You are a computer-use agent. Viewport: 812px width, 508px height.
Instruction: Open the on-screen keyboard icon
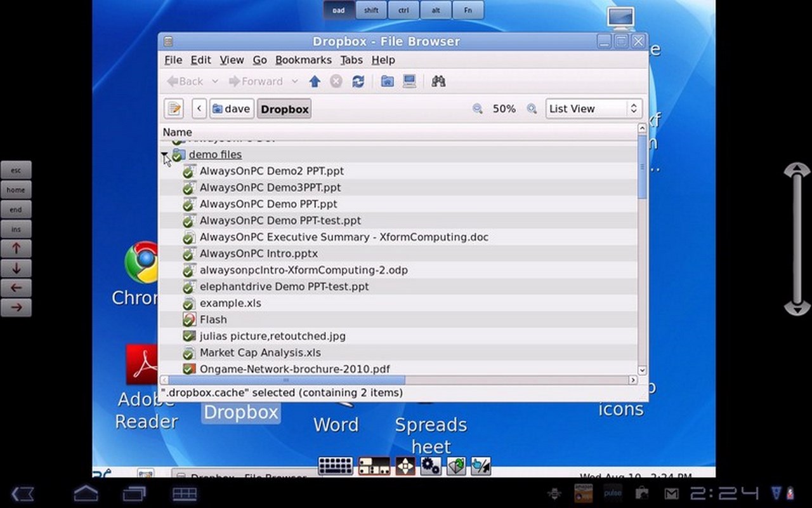tap(336, 466)
